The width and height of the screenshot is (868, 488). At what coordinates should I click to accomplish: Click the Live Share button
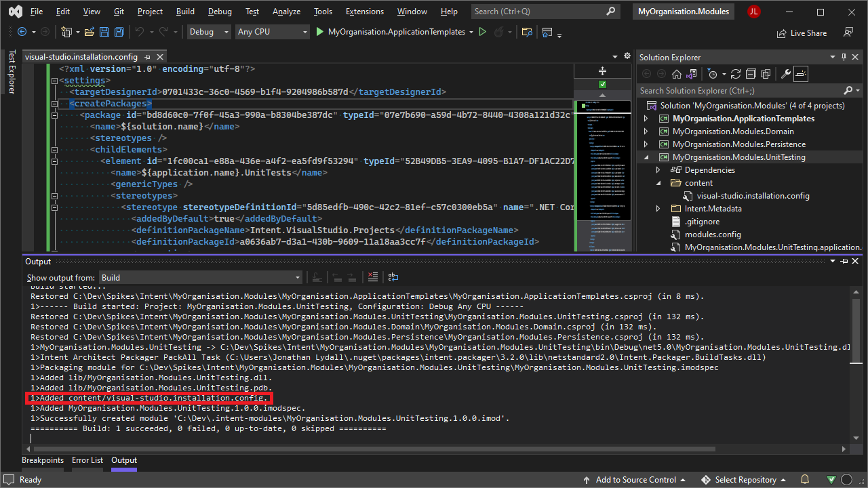click(x=802, y=33)
